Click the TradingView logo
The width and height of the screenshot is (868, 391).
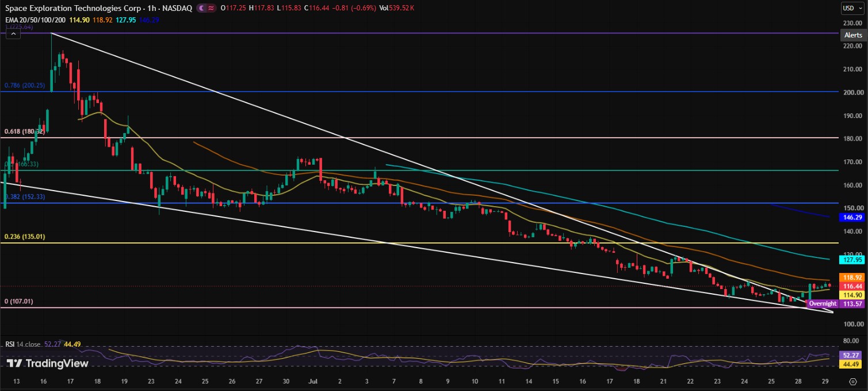[47, 363]
